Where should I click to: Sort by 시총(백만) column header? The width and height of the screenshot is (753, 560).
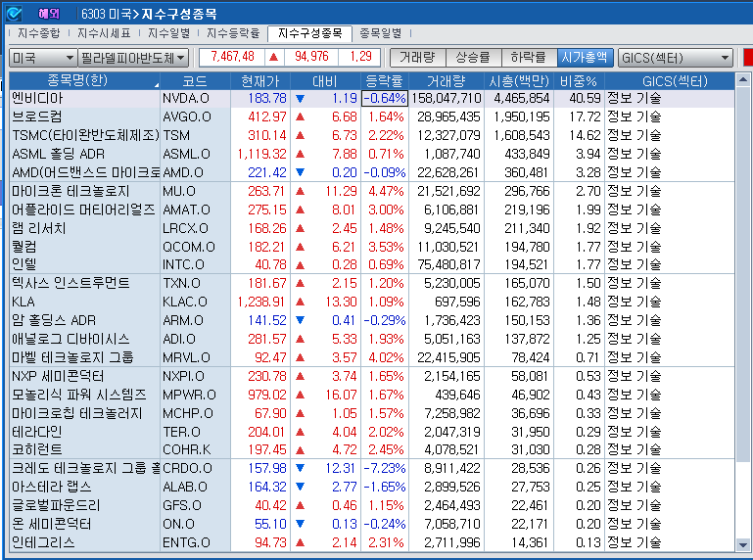[x=519, y=80]
